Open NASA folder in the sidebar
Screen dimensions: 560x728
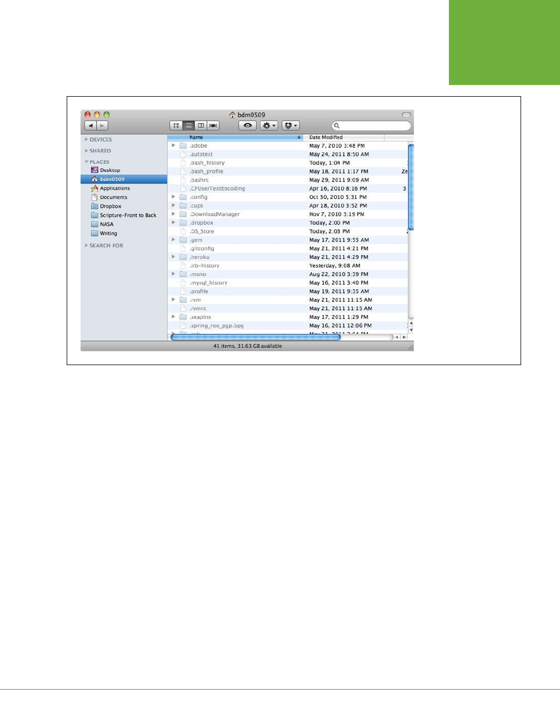[102, 224]
